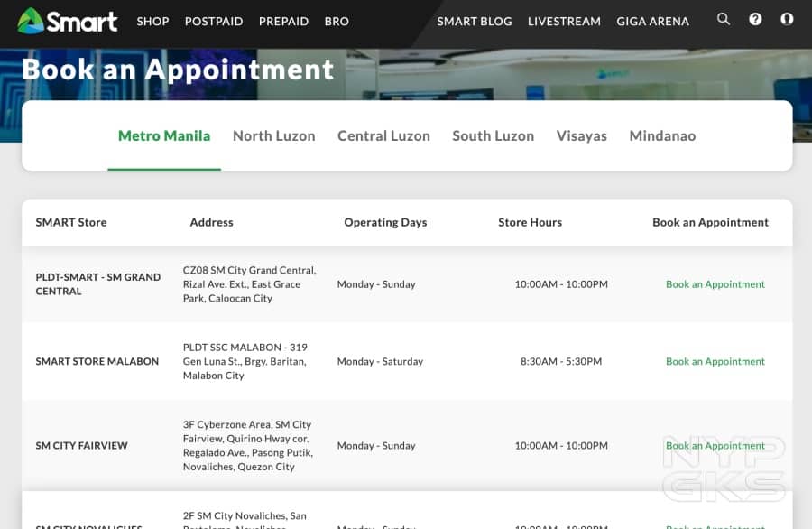The image size is (812, 529).
Task: Select SM CITY FAIRVIEW store name
Action: coord(81,446)
